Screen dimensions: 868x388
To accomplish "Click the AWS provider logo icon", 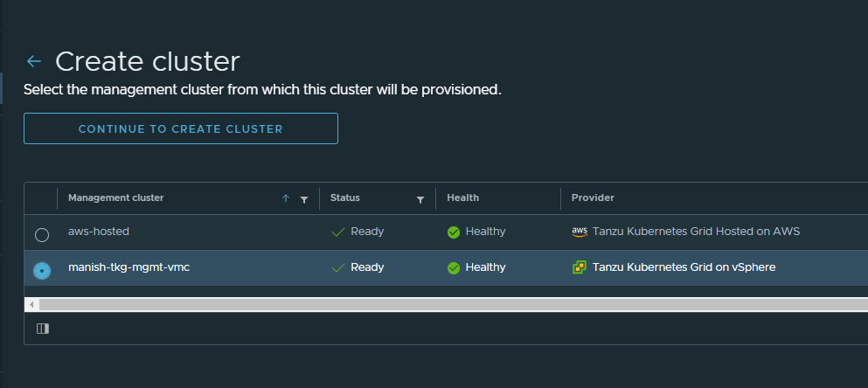I will tap(579, 232).
